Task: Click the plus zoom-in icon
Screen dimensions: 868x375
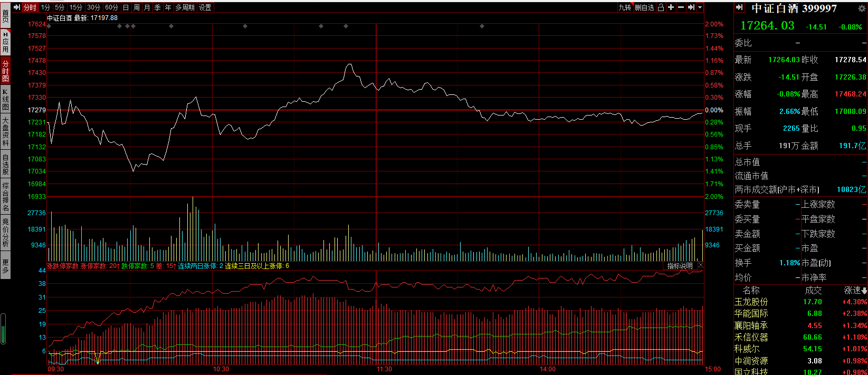Action: tap(671, 7)
